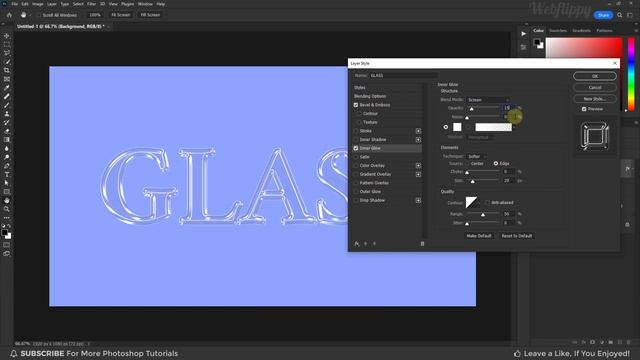Open the Window menu
The image size is (640, 360).
[145, 4]
